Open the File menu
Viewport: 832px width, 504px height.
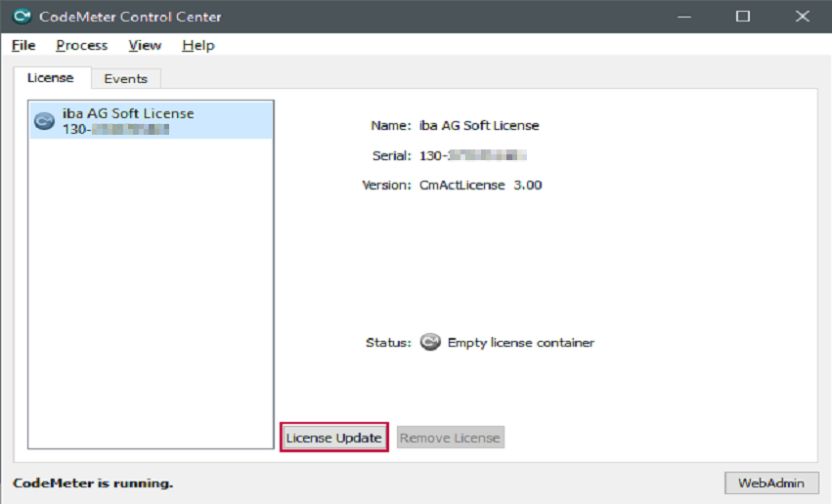23,46
